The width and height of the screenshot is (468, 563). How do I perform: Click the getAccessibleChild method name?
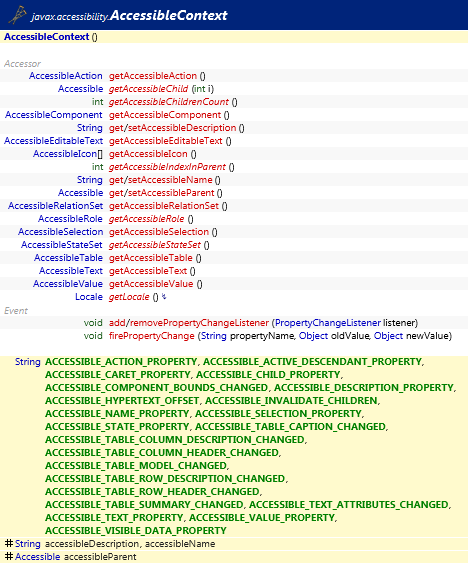pyautogui.click(x=148, y=89)
